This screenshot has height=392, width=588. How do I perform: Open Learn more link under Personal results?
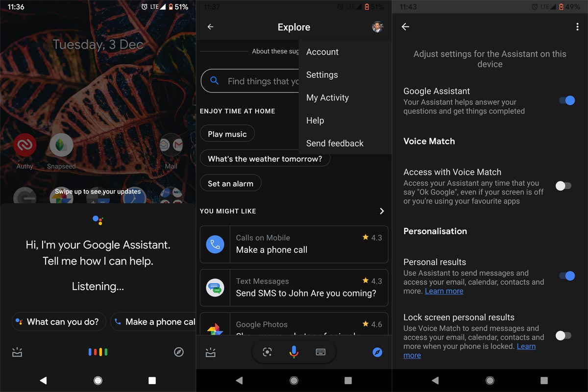point(444,291)
